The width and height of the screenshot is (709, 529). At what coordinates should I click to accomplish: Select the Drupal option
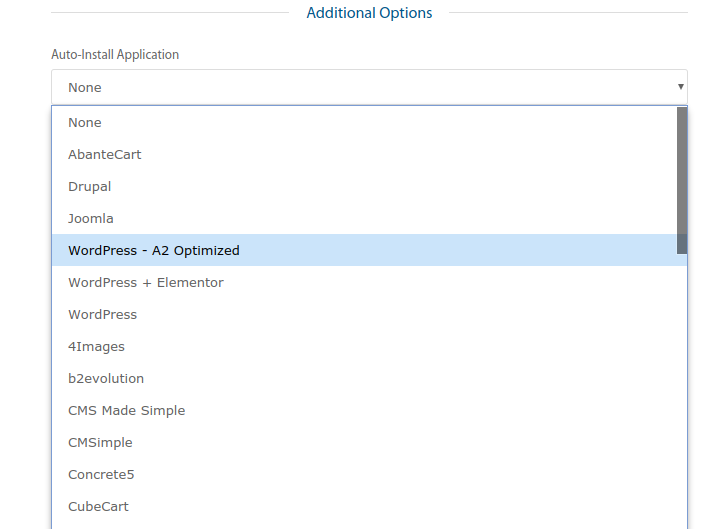tap(90, 186)
